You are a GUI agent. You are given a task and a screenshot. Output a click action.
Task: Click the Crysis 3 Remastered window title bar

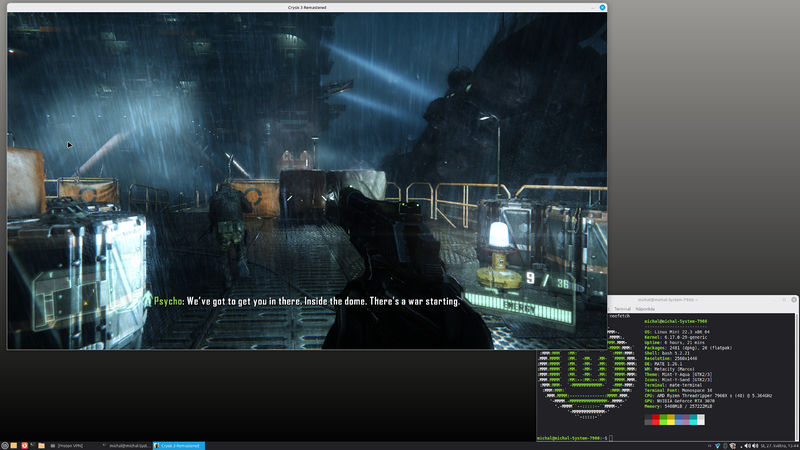click(307, 7)
